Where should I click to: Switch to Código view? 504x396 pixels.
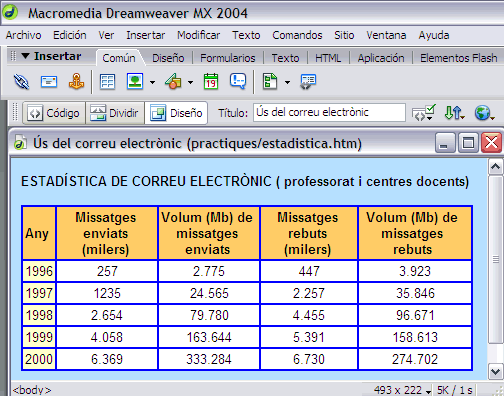tap(54, 113)
